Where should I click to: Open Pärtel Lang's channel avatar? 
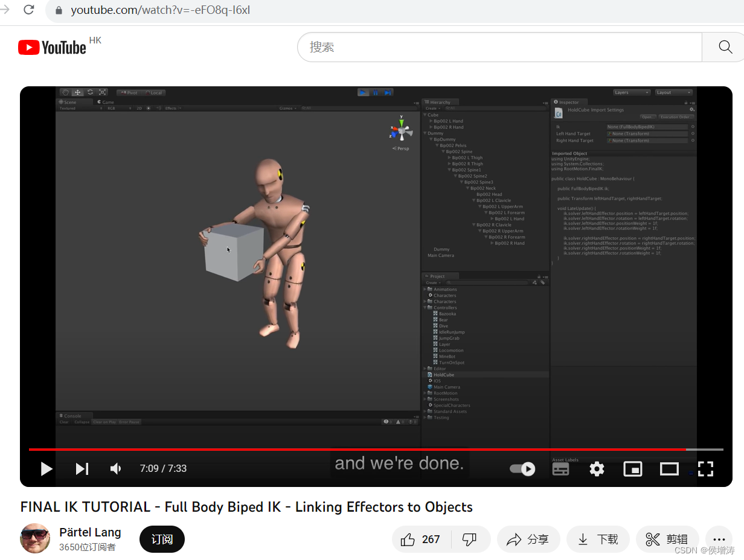pyautogui.click(x=35, y=538)
